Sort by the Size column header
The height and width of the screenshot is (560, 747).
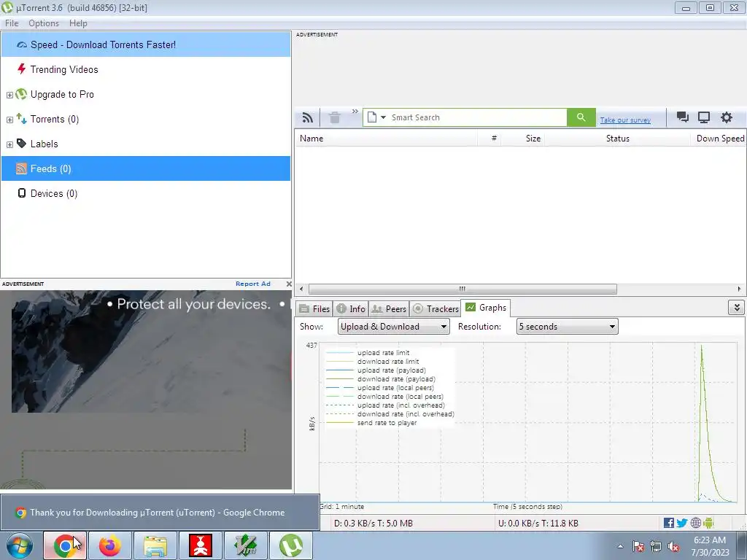click(x=522, y=139)
